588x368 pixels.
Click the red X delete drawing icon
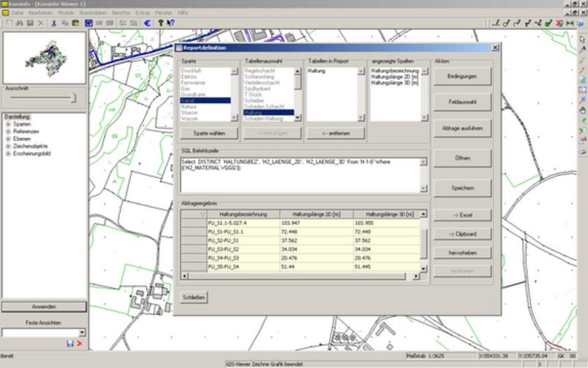(559, 24)
